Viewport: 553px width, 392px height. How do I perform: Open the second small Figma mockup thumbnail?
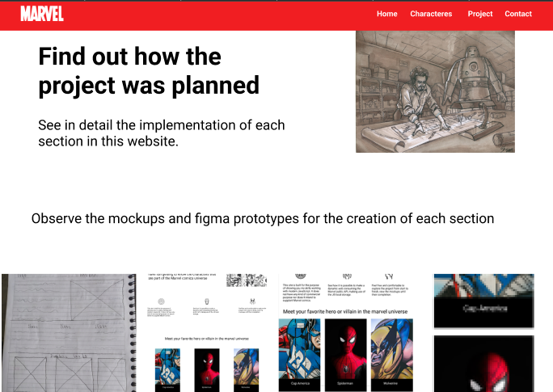click(x=207, y=333)
